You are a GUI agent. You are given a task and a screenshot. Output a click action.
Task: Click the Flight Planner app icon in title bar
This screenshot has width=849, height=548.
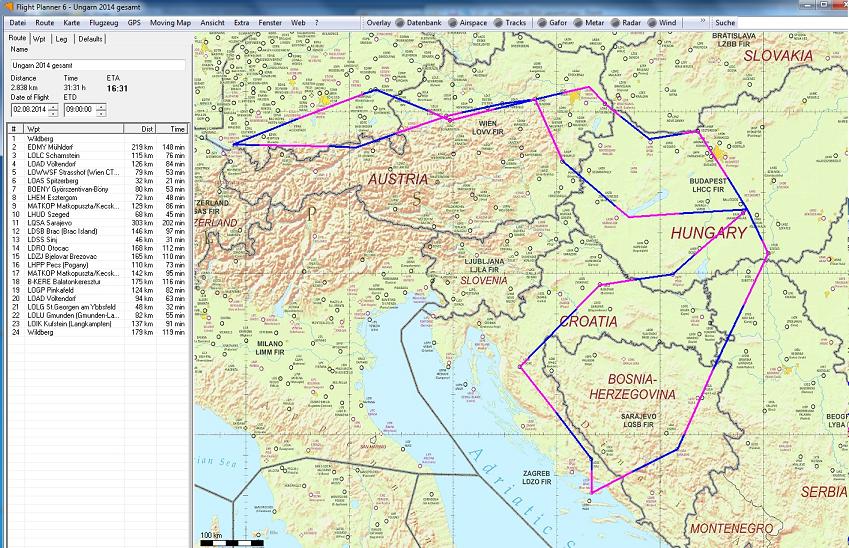[7, 6]
